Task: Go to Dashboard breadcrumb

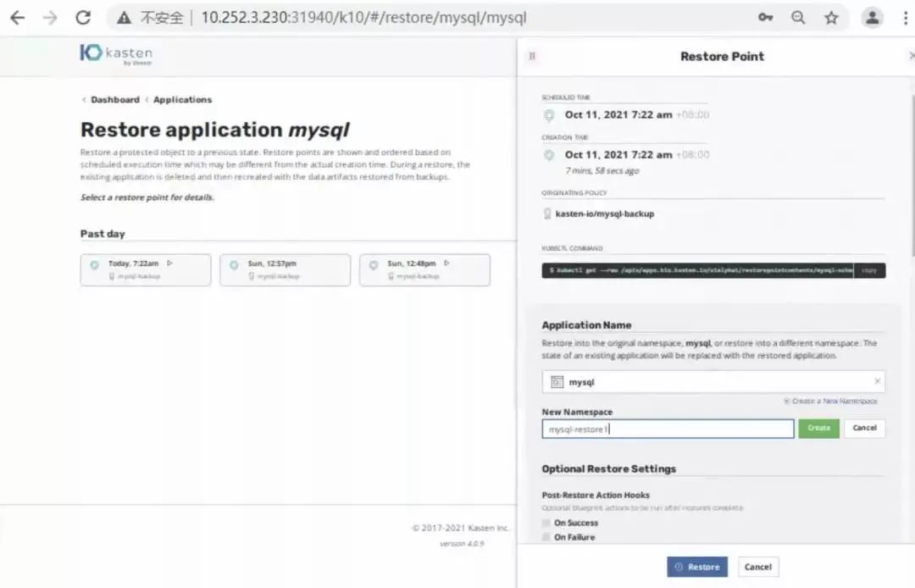Action: pyautogui.click(x=115, y=100)
